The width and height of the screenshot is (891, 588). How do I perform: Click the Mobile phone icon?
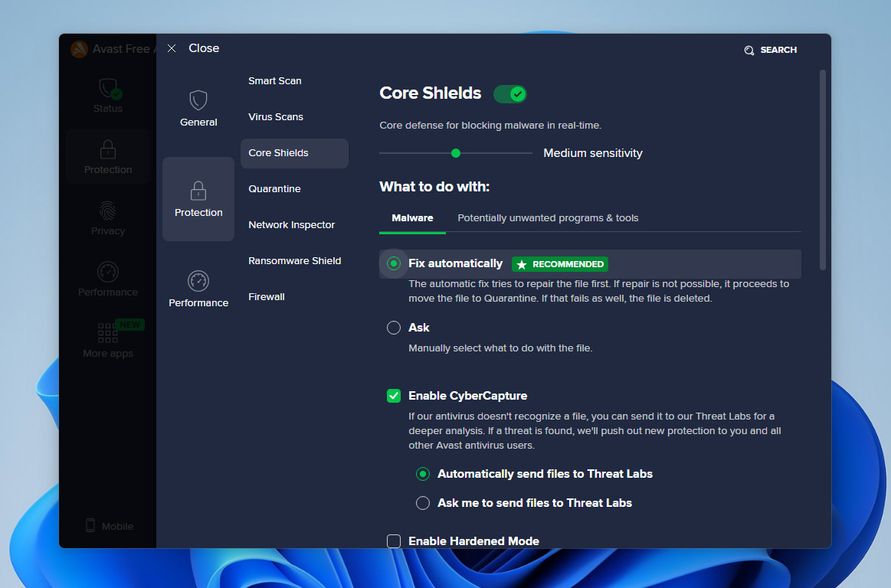click(x=90, y=526)
